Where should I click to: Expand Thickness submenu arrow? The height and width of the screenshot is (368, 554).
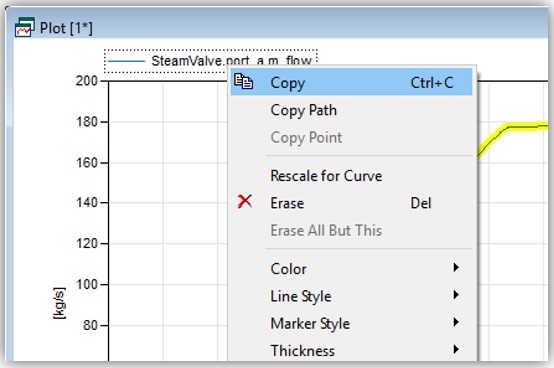(x=456, y=349)
